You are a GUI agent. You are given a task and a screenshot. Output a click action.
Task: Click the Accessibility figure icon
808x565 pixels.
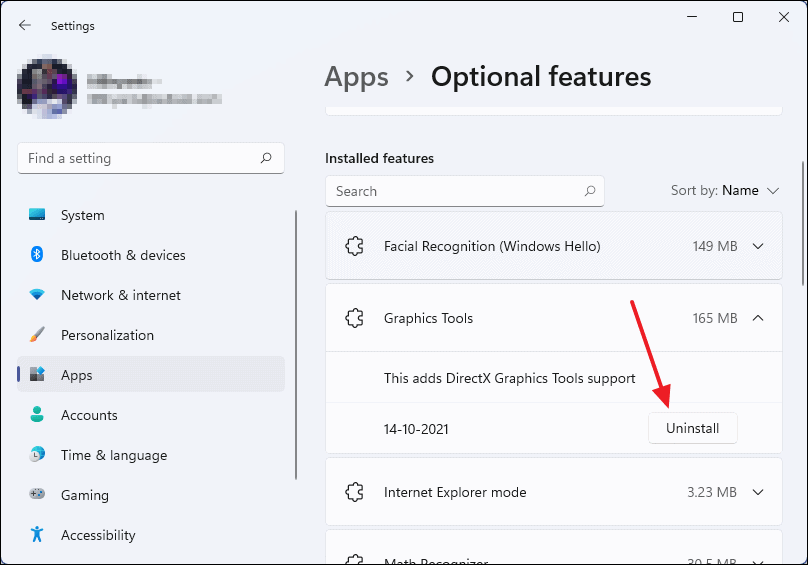click(37, 534)
